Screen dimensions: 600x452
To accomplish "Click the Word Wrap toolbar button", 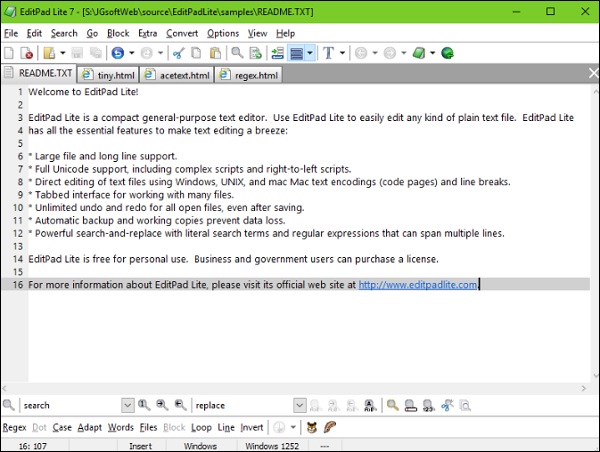I will (296, 53).
